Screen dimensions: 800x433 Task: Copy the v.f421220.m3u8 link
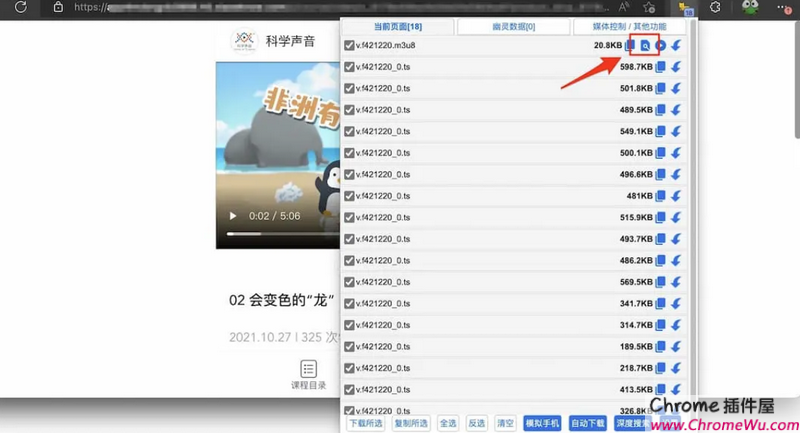[x=630, y=46]
